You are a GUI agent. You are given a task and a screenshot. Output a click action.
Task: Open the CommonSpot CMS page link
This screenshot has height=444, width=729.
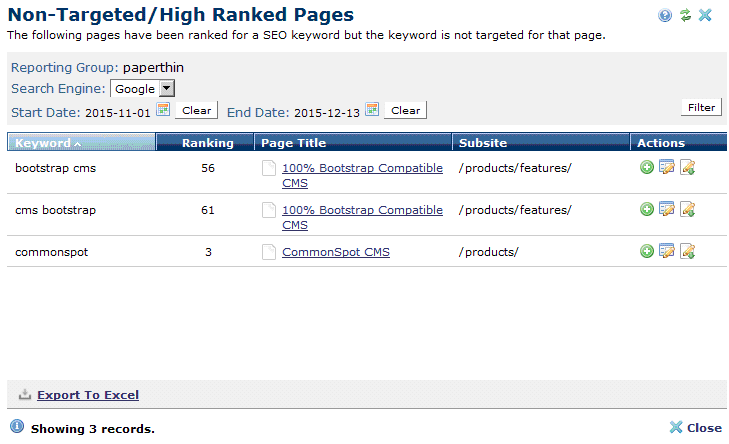[x=336, y=252]
